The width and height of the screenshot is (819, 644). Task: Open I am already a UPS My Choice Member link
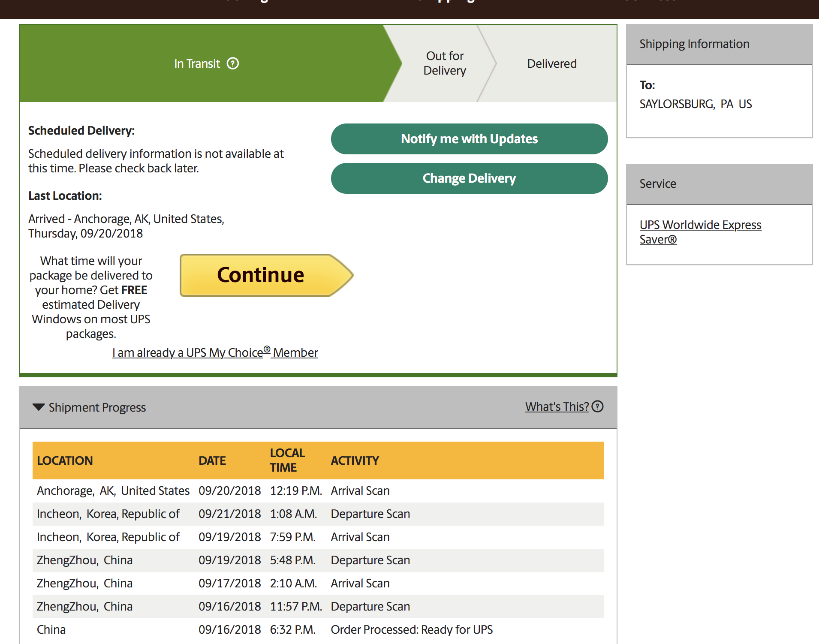pyautogui.click(x=215, y=352)
